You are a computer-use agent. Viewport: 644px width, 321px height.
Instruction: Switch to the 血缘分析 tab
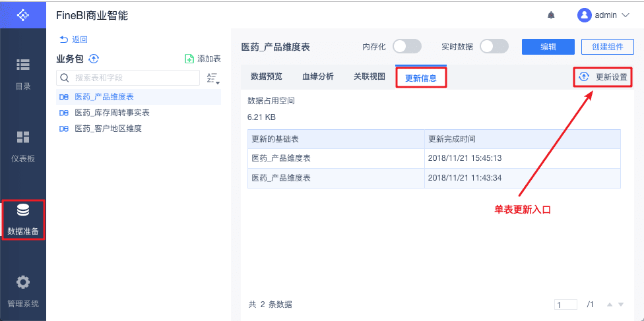click(x=318, y=76)
